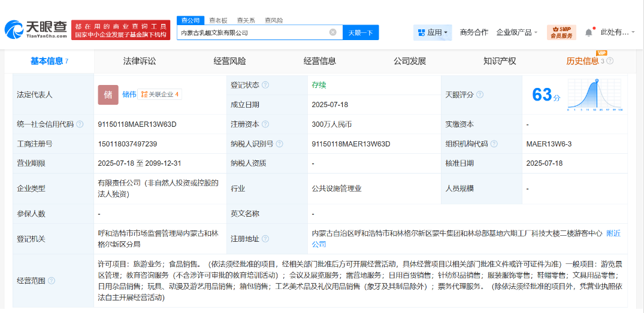Open the notification bell
Image resolution: width=644 pixels, height=313 pixels.
coord(589,32)
